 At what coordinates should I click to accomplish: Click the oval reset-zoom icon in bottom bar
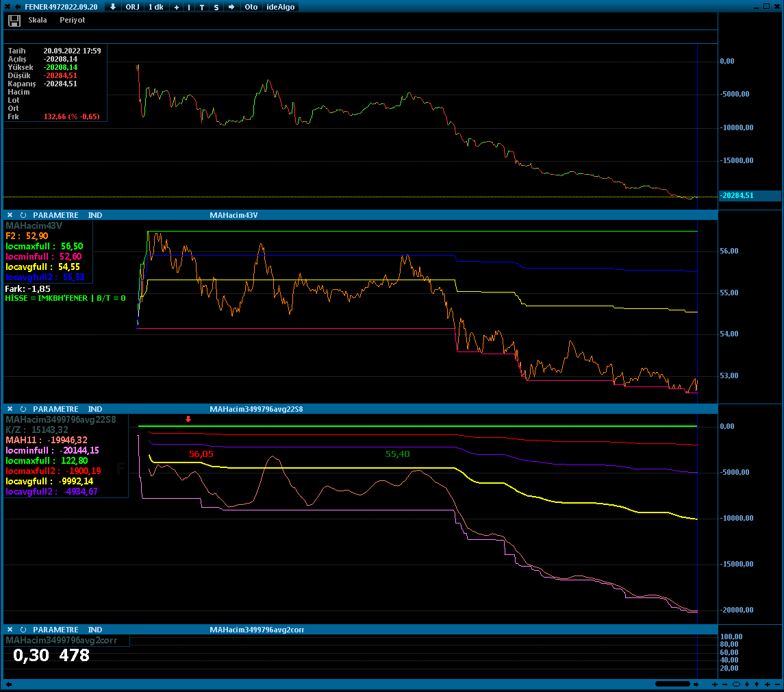(736, 684)
